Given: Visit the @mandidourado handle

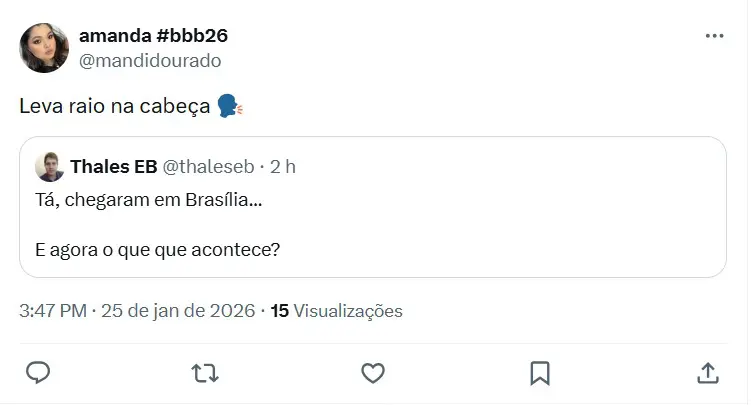Looking at the screenshot, I should (150, 60).
